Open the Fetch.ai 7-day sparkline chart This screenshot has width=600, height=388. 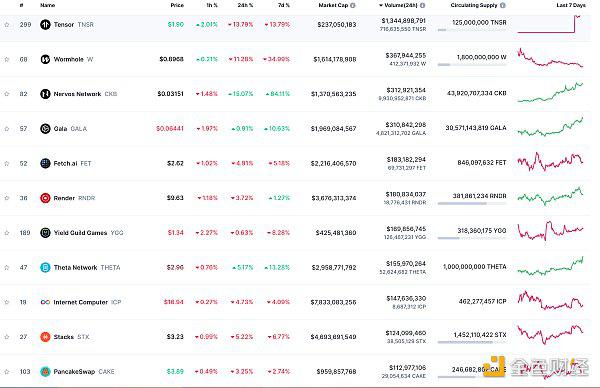coord(550,162)
